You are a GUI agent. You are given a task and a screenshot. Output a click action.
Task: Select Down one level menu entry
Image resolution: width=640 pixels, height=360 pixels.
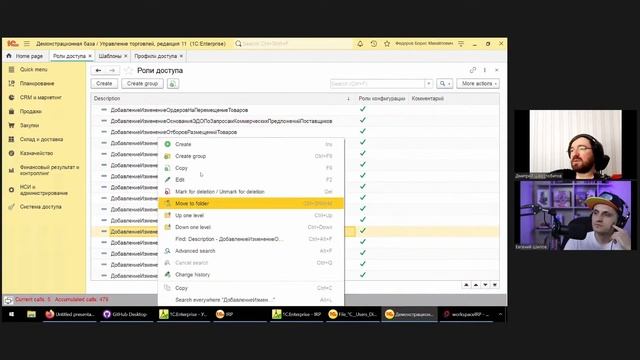point(251,227)
